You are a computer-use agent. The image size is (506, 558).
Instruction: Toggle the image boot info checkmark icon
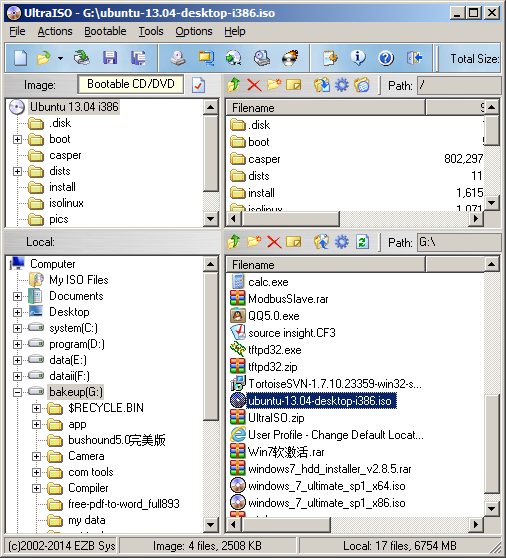coord(198,85)
